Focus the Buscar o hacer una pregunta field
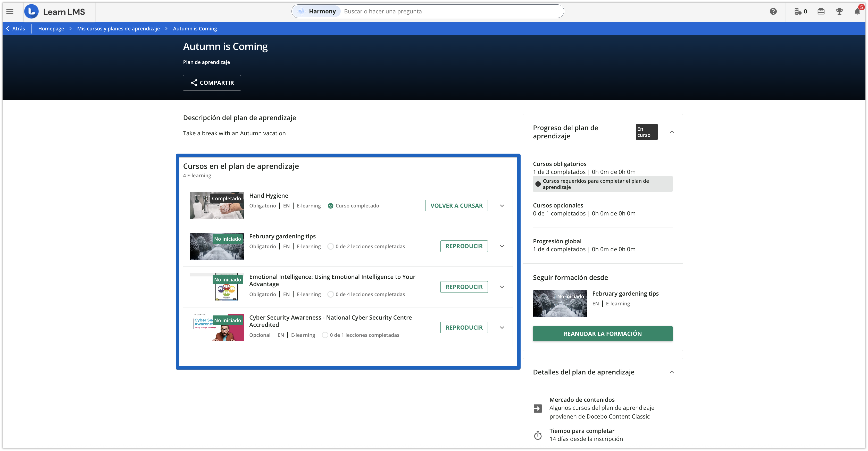 coord(452,11)
